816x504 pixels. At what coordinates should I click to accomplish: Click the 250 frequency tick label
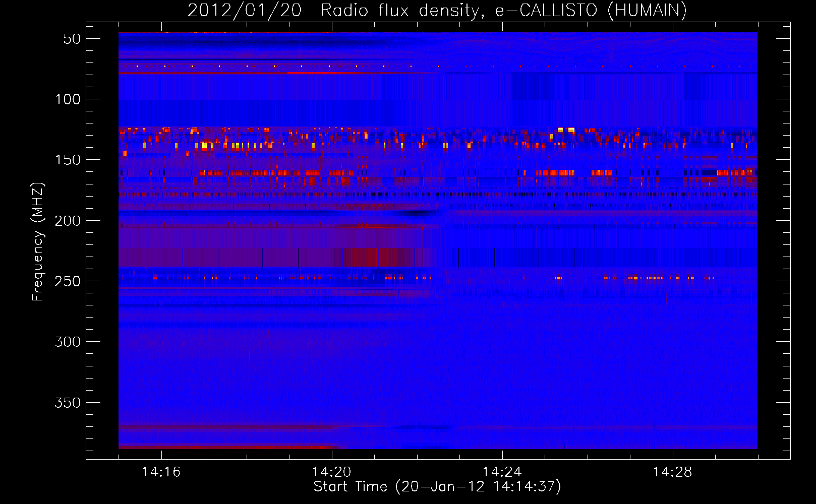click(68, 281)
